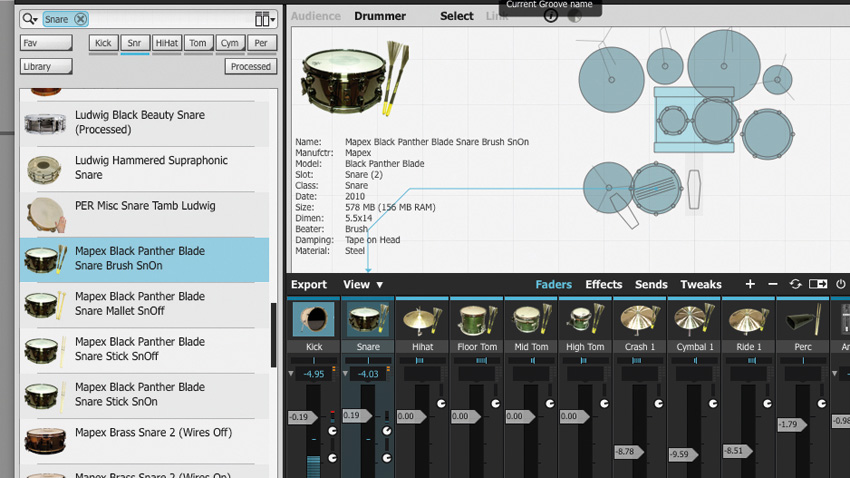Select the Ride 1 channel icon
The width and height of the screenshot is (850, 478).
749,320
